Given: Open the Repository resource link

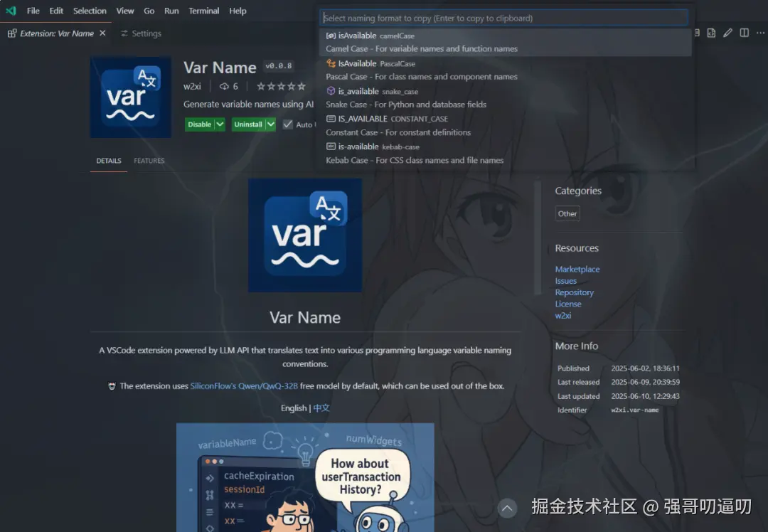Looking at the screenshot, I should pos(574,292).
